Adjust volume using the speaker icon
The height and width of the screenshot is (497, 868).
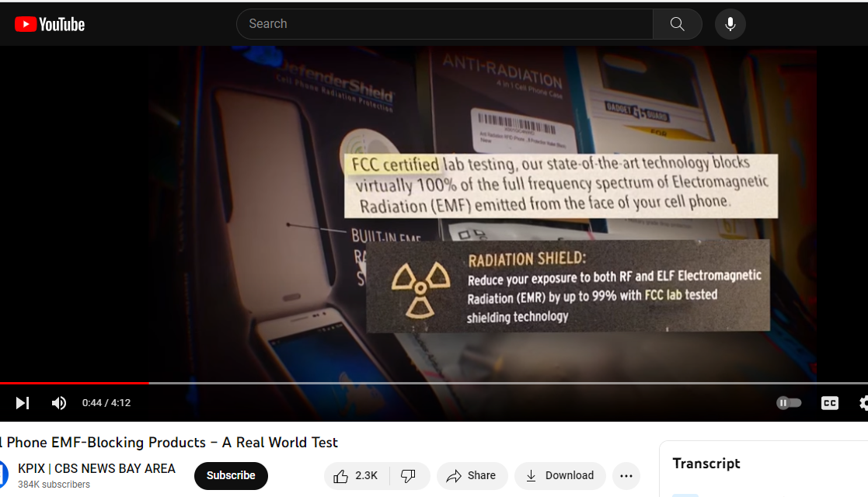coord(58,403)
